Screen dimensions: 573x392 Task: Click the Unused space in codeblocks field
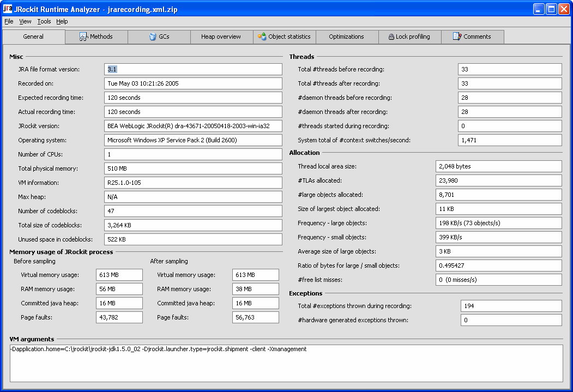193,240
